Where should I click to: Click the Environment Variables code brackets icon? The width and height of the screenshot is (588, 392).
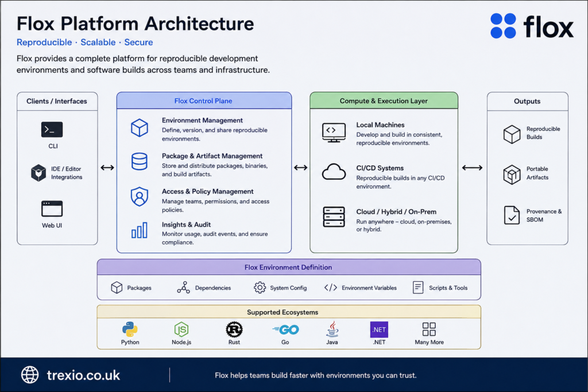pyautogui.click(x=330, y=288)
